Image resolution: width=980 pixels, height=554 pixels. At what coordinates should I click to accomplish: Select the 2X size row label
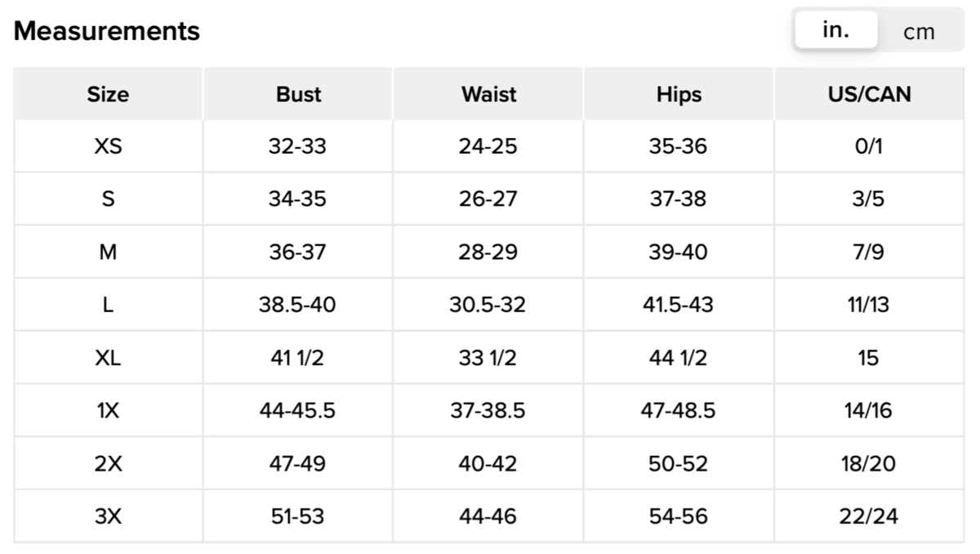[108, 463]
